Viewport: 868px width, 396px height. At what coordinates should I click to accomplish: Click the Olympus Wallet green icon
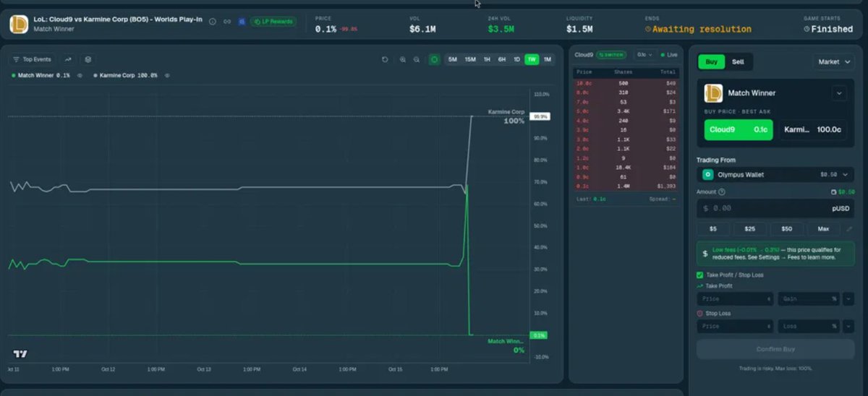coord(709,174)
